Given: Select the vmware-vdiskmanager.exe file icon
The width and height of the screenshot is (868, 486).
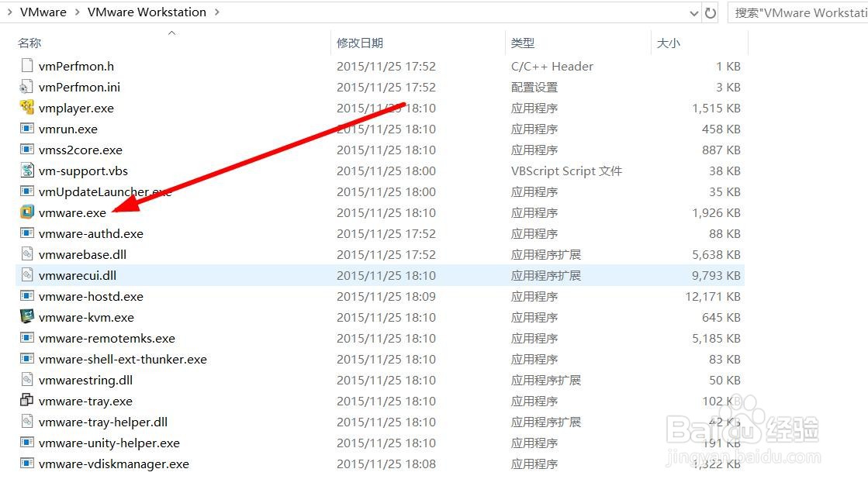Looking at the screenshot, I should (x=26, y=464).
